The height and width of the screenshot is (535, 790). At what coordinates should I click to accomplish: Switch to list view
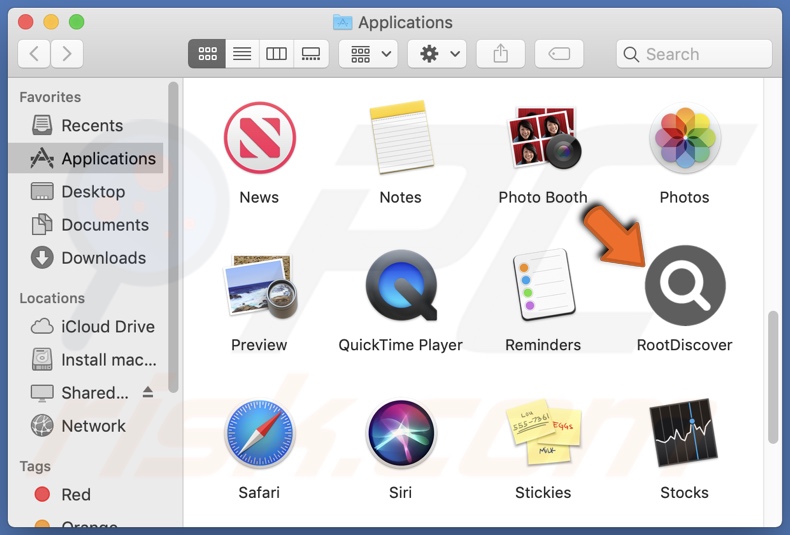pos(242,53)
